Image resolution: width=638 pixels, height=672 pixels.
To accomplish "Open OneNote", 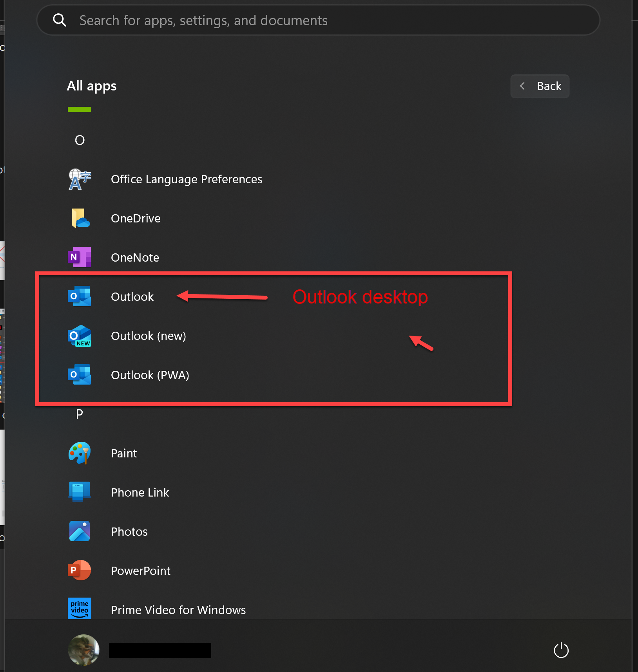I will click(135, 257).
